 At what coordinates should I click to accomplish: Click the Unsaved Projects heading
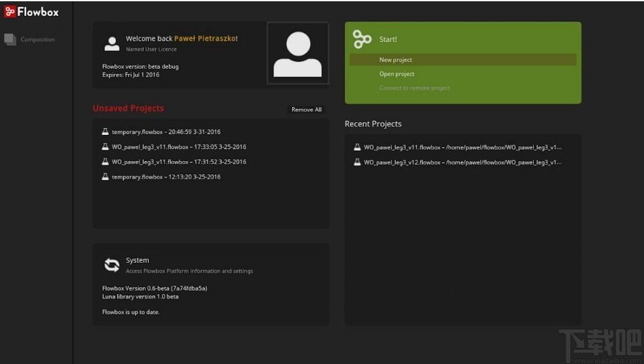point(128,108)
